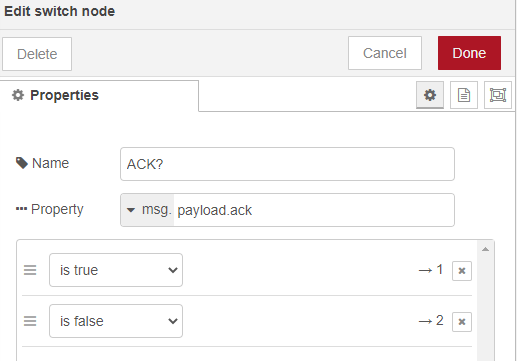The image size is (517, 361).
Task: Click the Cancel button
Action: [385, 53]
